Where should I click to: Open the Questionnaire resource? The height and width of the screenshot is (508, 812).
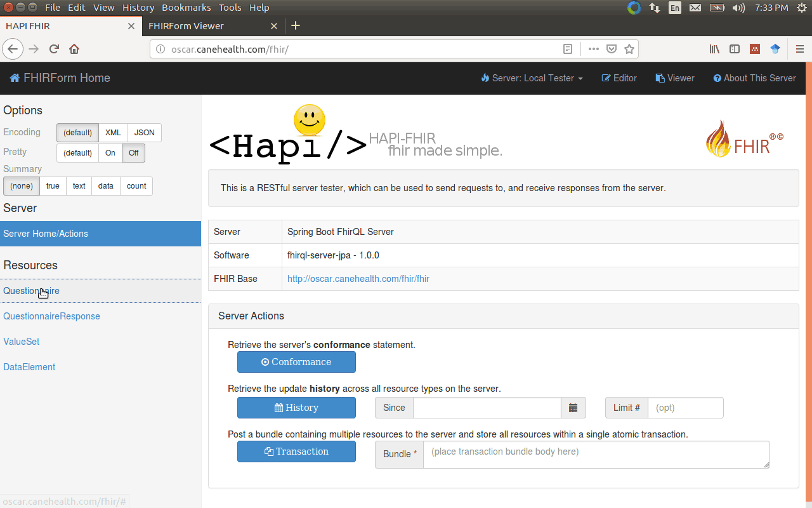100,291
